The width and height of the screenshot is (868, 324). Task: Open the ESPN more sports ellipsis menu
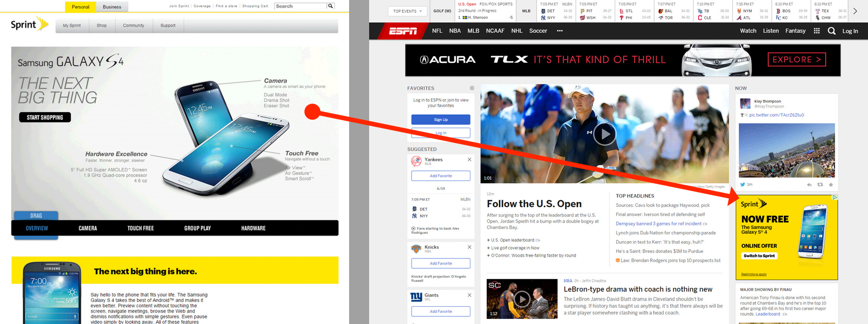point(560,31)
